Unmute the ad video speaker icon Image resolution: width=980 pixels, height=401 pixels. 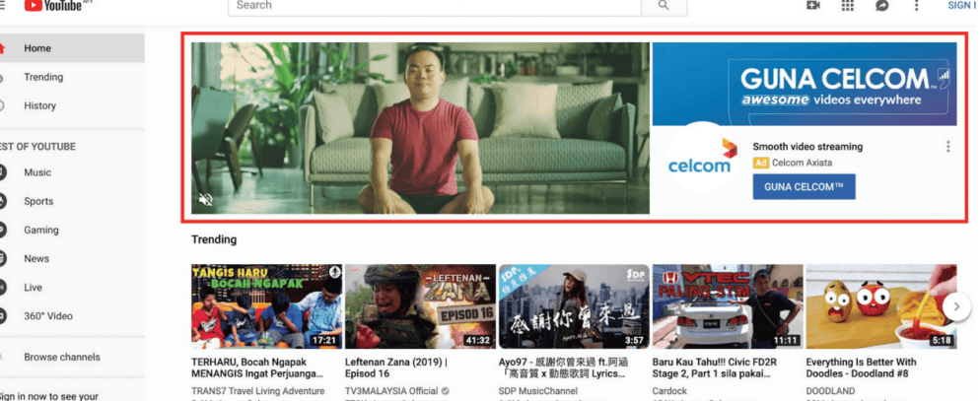tap(206, 199)
